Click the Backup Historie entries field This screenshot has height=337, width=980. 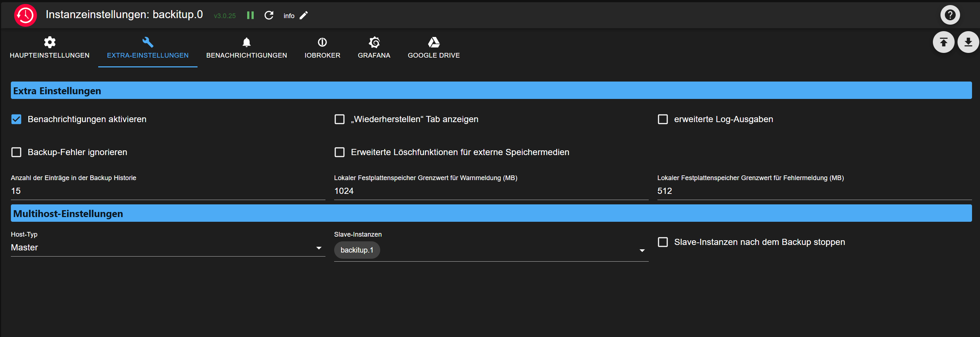pos(167,191)
